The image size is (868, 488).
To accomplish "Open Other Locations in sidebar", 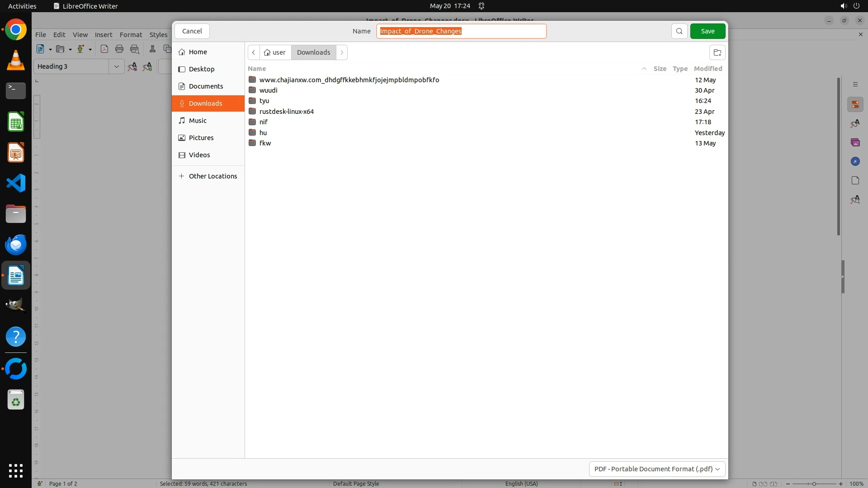I will (x=212, y=176).
